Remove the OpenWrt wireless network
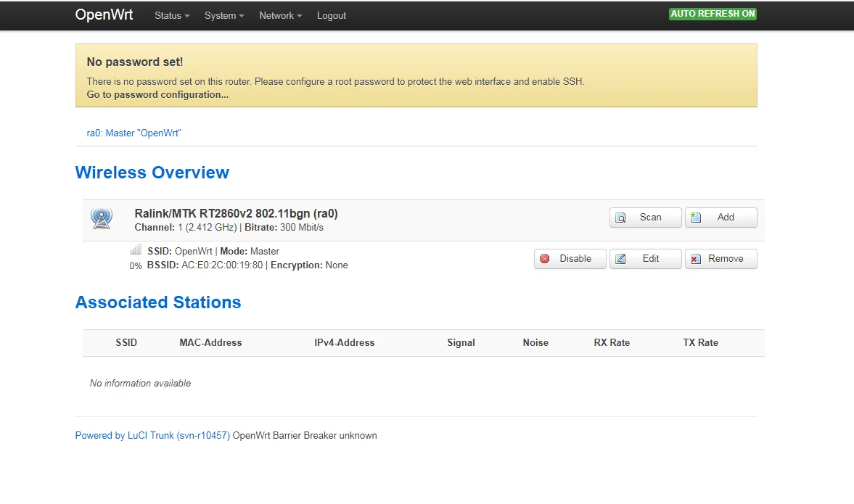 (720, 259)
